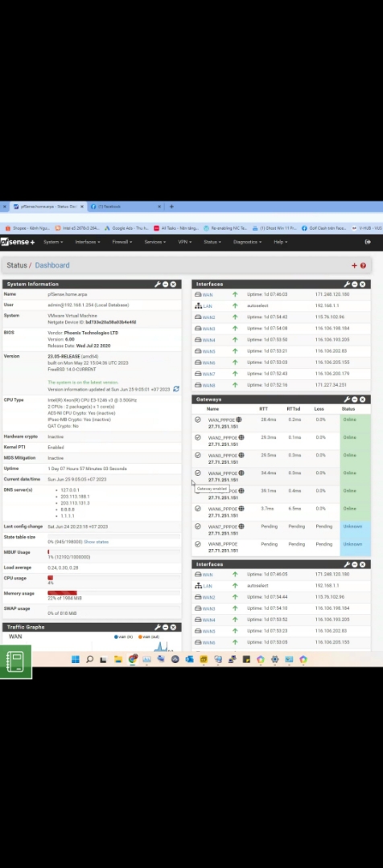
Task: Switch to the pfSense.home.arpa browser tab
Action: pyautogui.click(x=48, y=207)
